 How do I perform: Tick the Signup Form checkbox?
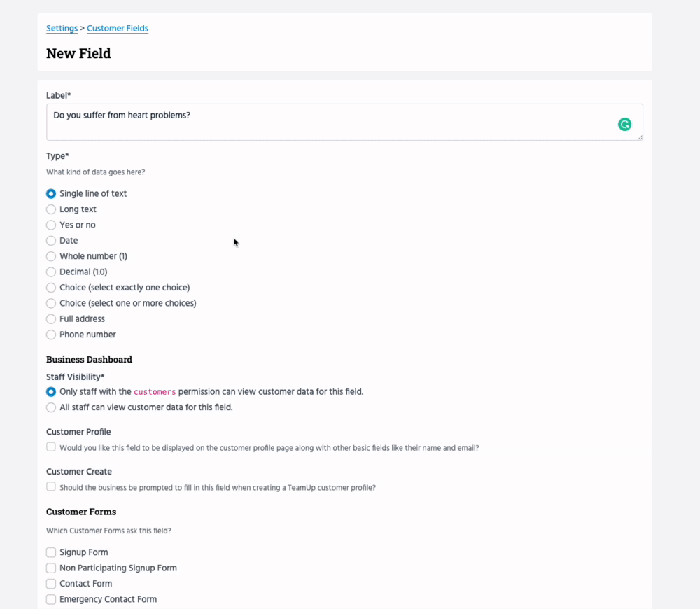coord(51,553)
